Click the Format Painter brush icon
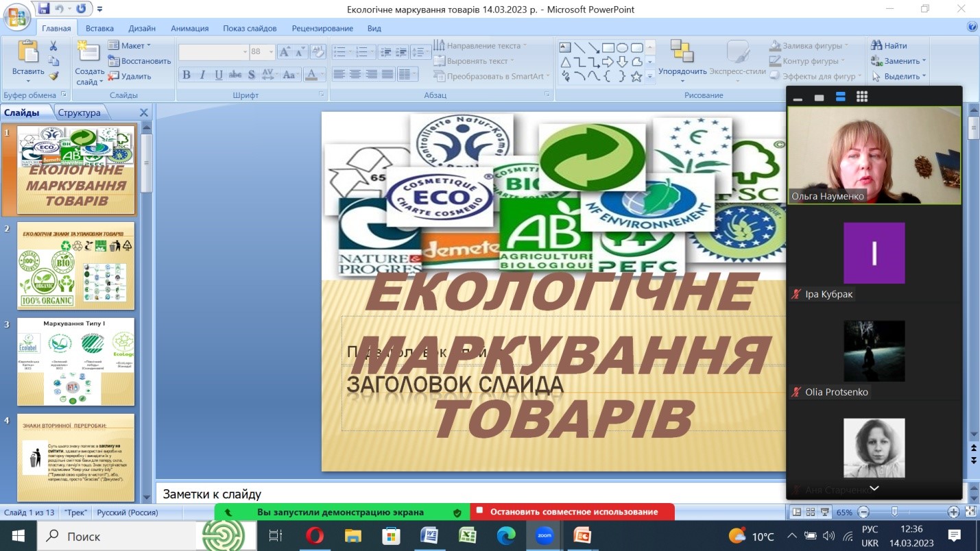The width and height of the screenshot is (980, 551). (53, 76)
